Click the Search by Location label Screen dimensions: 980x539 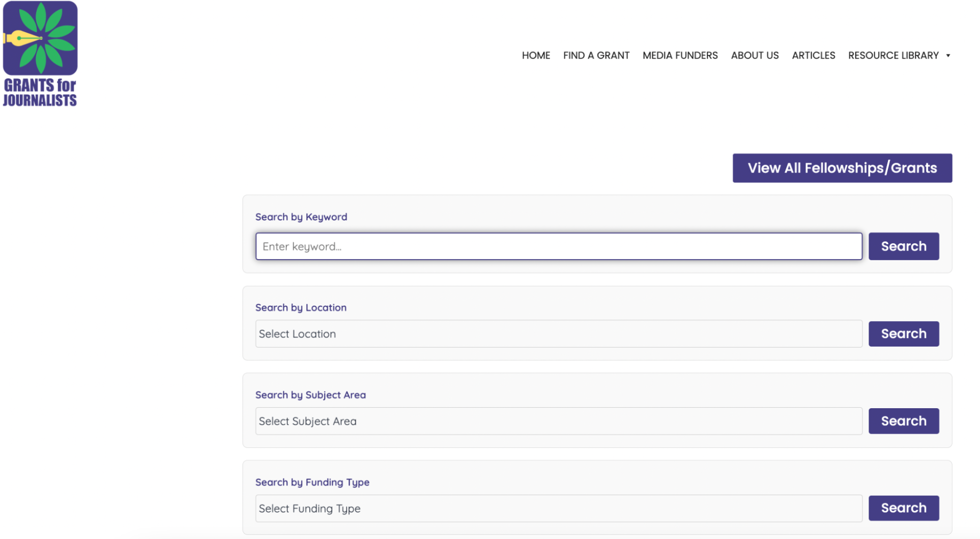pyautogui.click(x=301, y=307)
